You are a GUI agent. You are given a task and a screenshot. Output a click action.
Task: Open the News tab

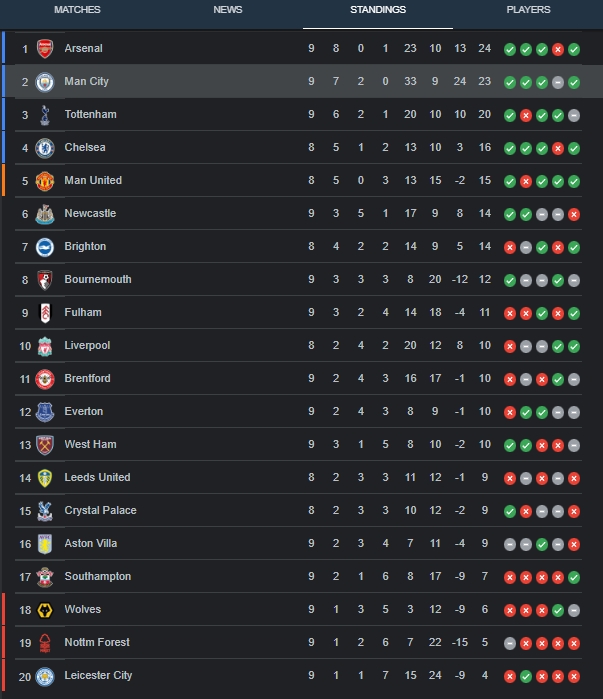[x=228, y=10]
